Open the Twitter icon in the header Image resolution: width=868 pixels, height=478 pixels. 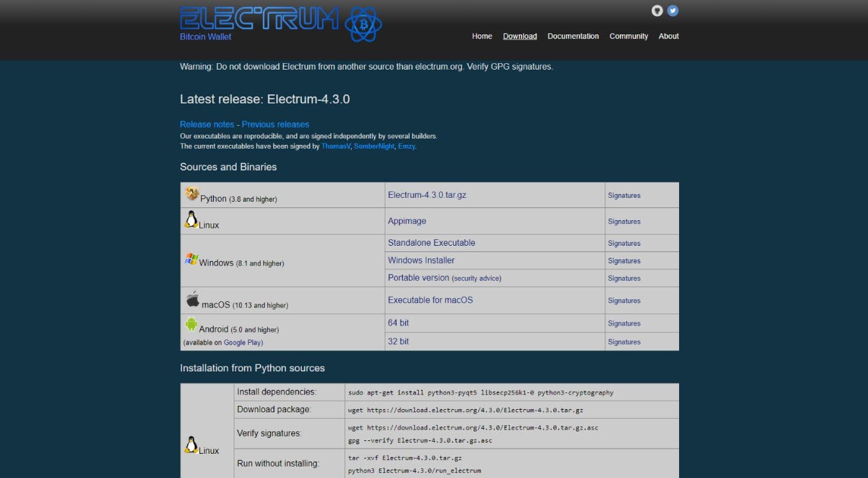(672, 10)
